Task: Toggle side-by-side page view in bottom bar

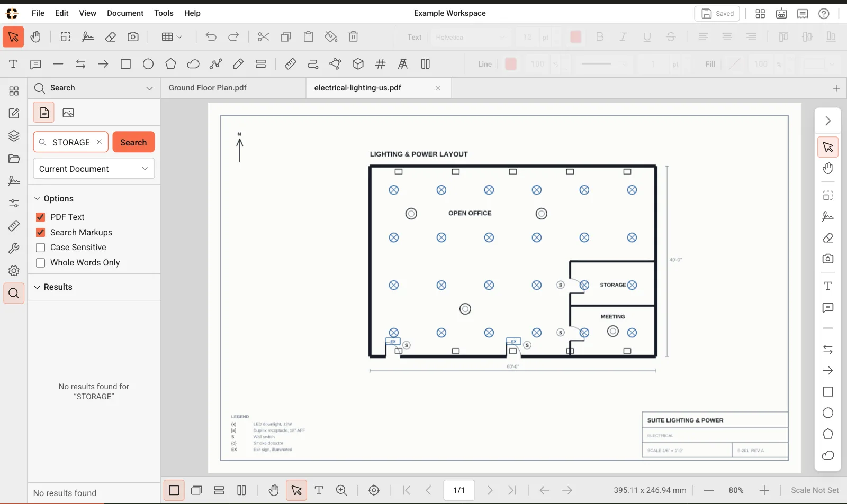Action: click(x=241, y=491)
